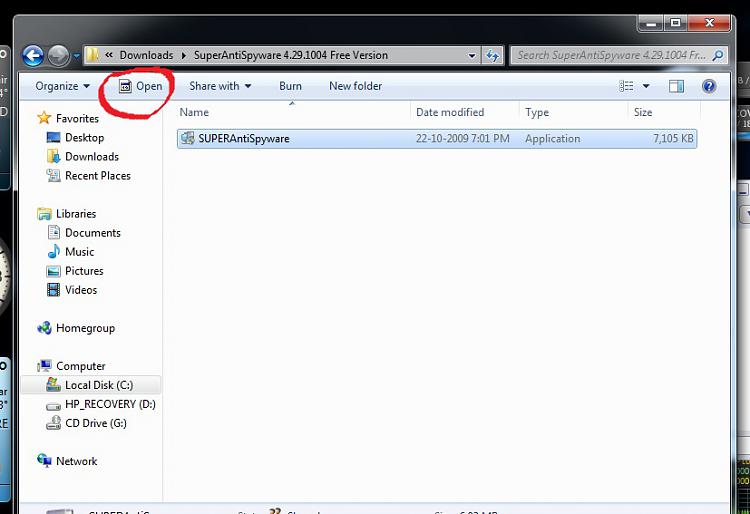
Task: Click the Recent Places icon
Action: [53, 175]
